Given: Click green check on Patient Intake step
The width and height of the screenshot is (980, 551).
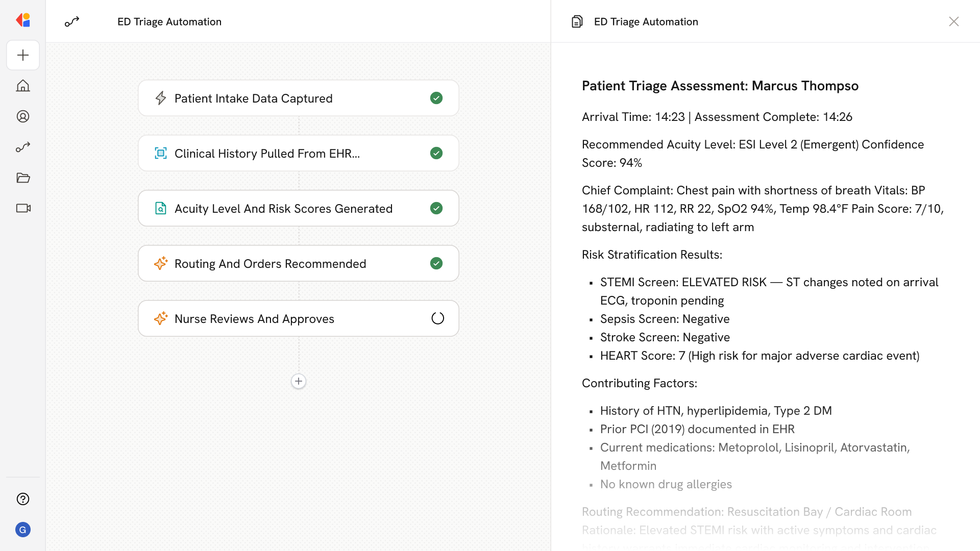Looking at the screenshot, I should point(436,98).
